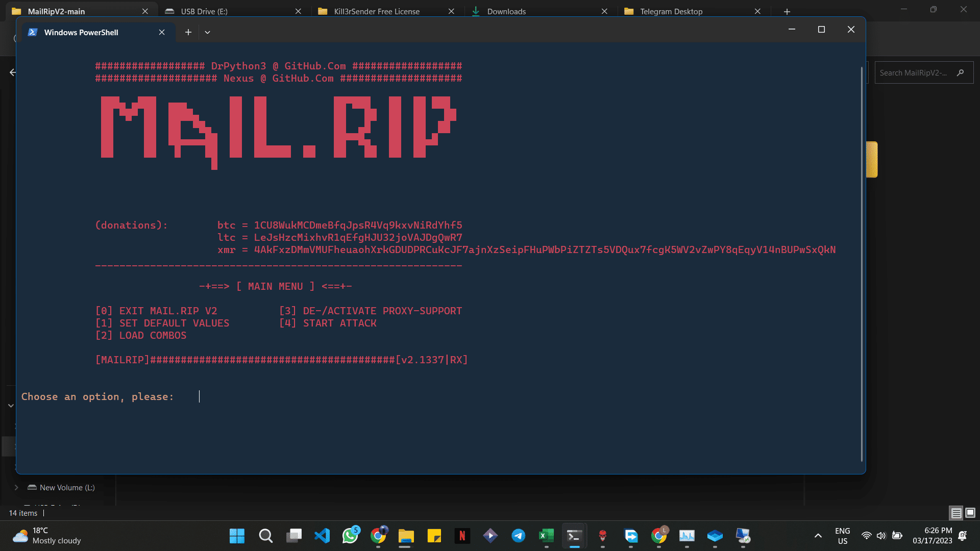Image resolution: width=980 pixels, height=551 pixels.
Task: Open Excel from the taskbar
Action: click(546, 536)
